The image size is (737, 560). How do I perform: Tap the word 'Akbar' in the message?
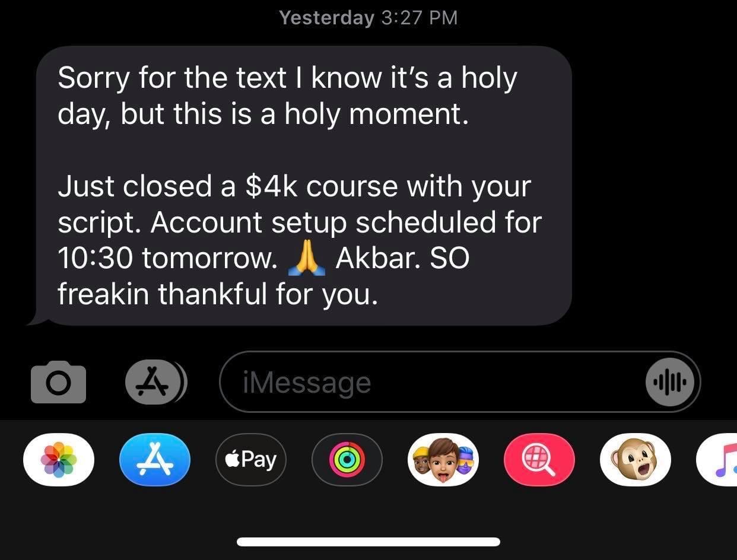tap(377, 259)
